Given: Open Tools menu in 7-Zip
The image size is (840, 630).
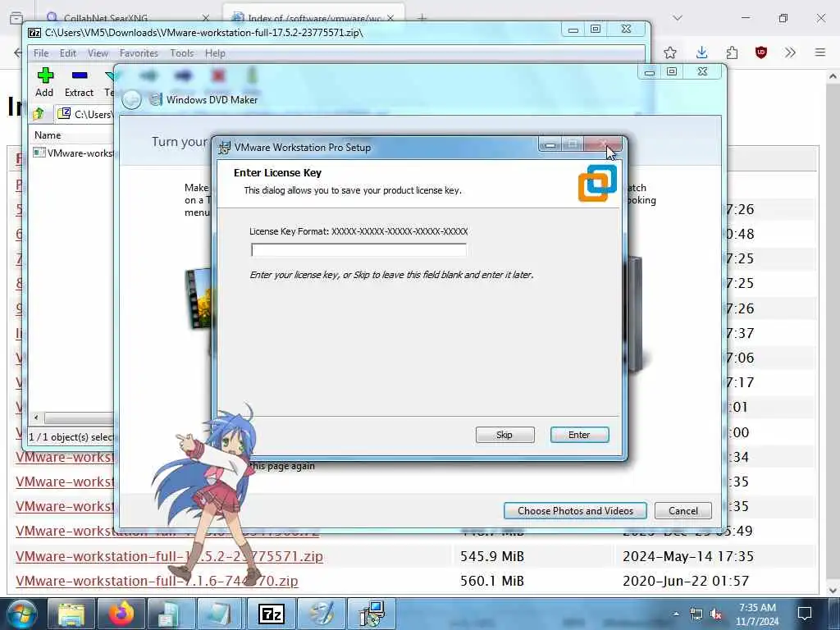Looking at the screenshot, I should (181, 53).
